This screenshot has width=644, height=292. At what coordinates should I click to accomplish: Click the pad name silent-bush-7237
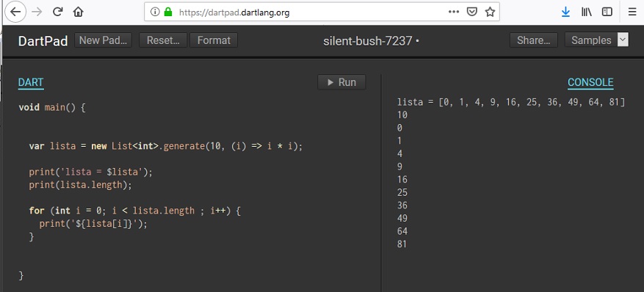click(x=368, y=40)
